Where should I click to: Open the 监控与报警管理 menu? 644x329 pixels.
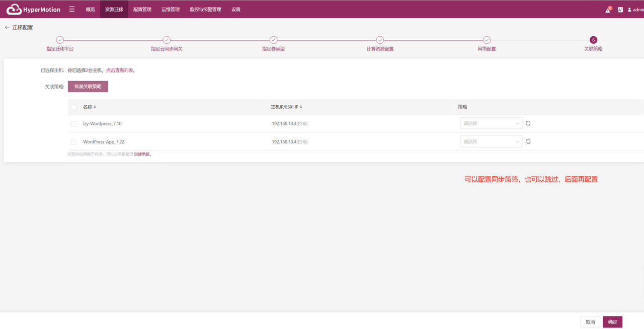click(205, 10)
